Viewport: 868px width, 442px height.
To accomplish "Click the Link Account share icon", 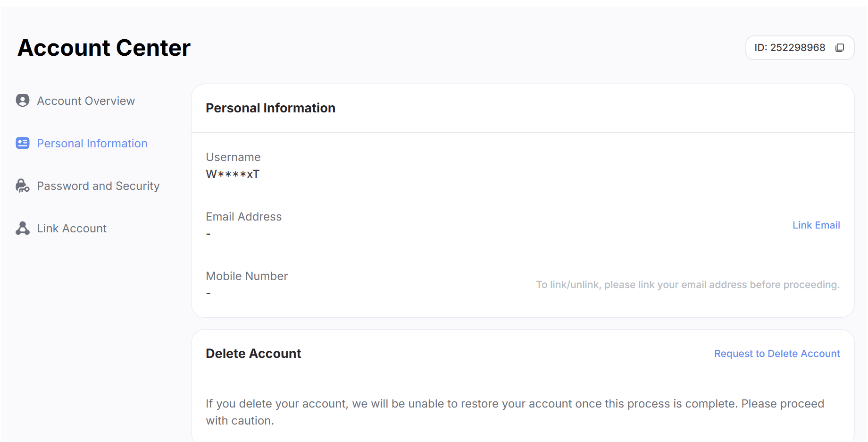I will point(23,228).
